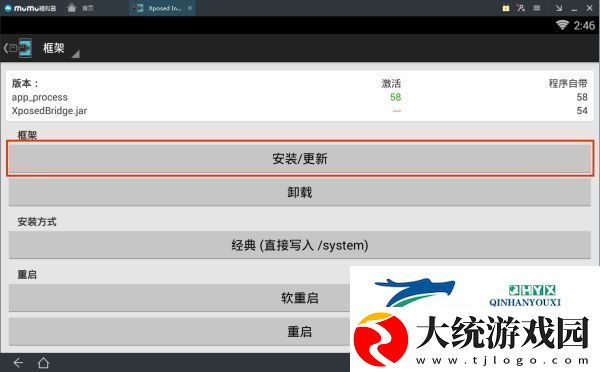Click the 激活 column header
Screen dimensions: 600x372
pyautogui.click(x=391, y=83)
